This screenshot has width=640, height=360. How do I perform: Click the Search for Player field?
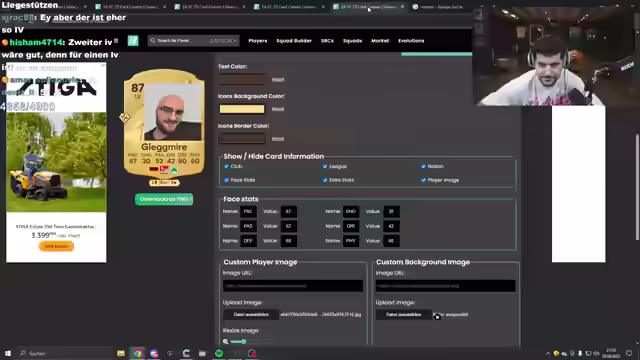pyautogui.click(x=193, y=41)
